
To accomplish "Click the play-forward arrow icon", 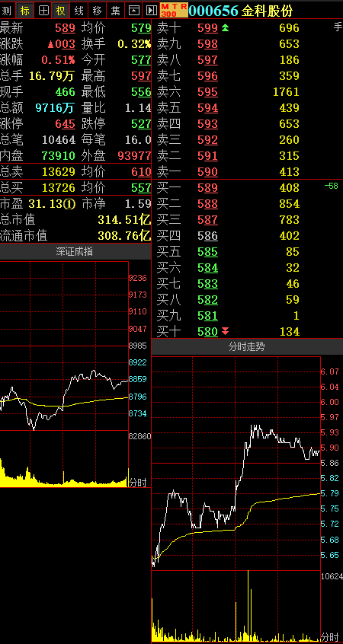I will (151, 10).
